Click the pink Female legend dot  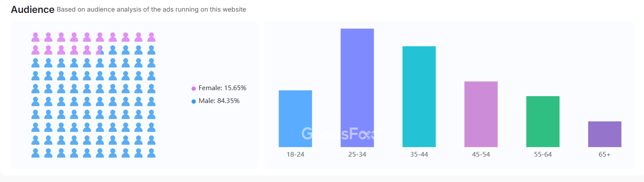point(194,88)
